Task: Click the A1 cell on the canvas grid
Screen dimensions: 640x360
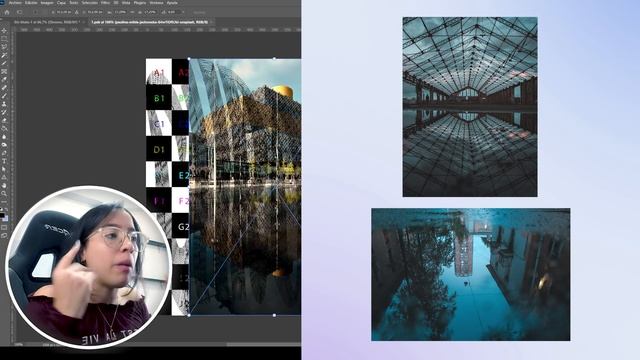Action: (x=159, y=72)
